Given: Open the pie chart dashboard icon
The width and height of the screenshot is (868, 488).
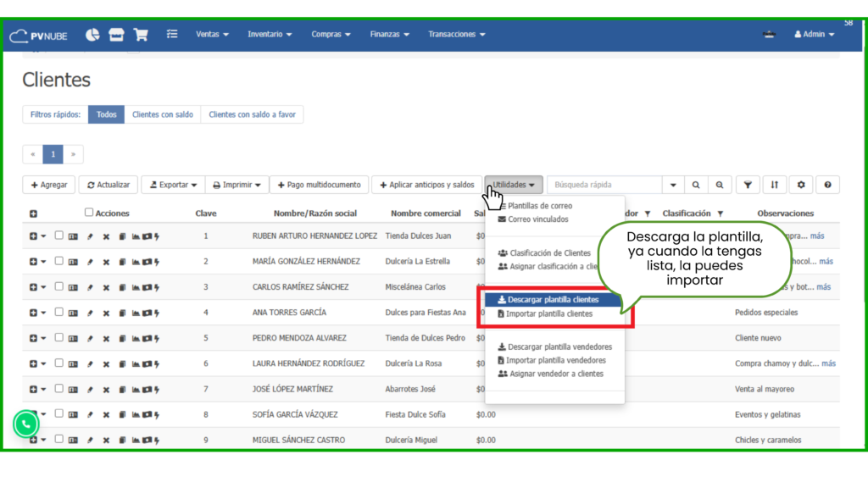Looking at the screenshot, I should 92,35.
